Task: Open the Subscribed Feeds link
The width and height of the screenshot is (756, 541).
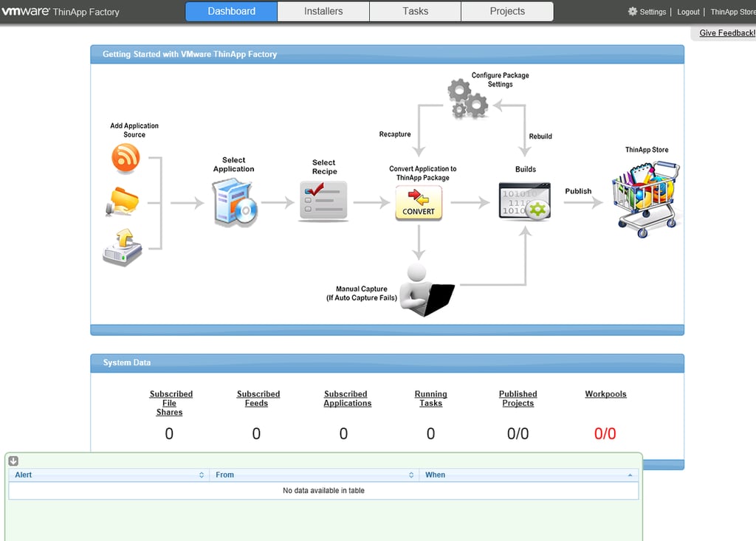Action: point(258,399)
